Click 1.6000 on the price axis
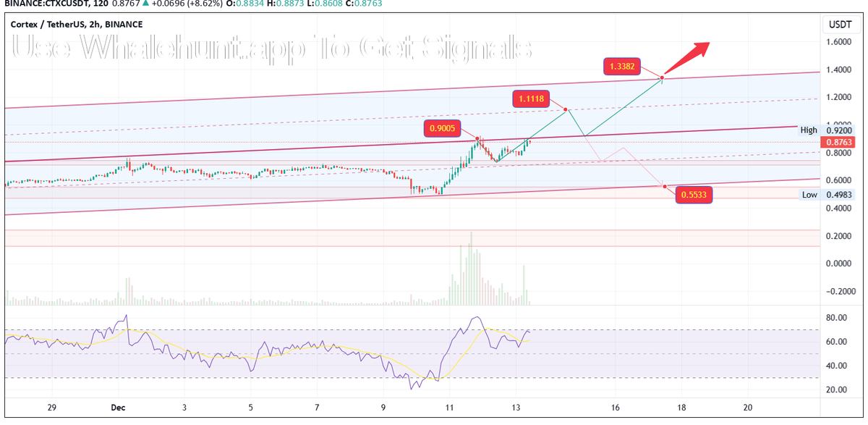 pos(839,43)
